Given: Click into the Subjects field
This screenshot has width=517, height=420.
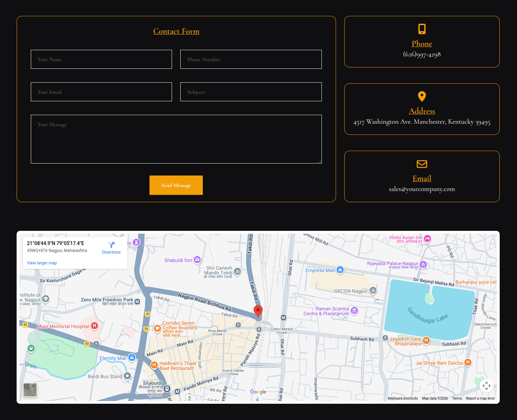Looking at the screenshot, I should 251,92.
